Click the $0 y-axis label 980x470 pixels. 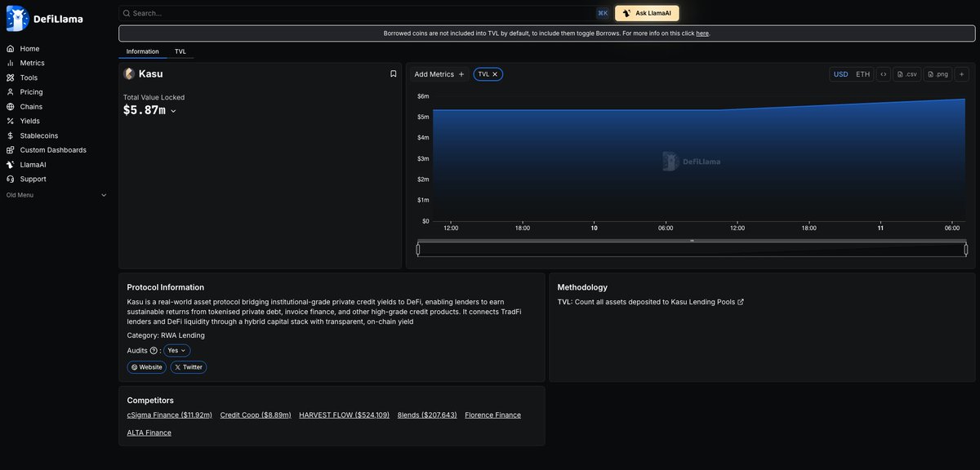(x=425, y=221)
